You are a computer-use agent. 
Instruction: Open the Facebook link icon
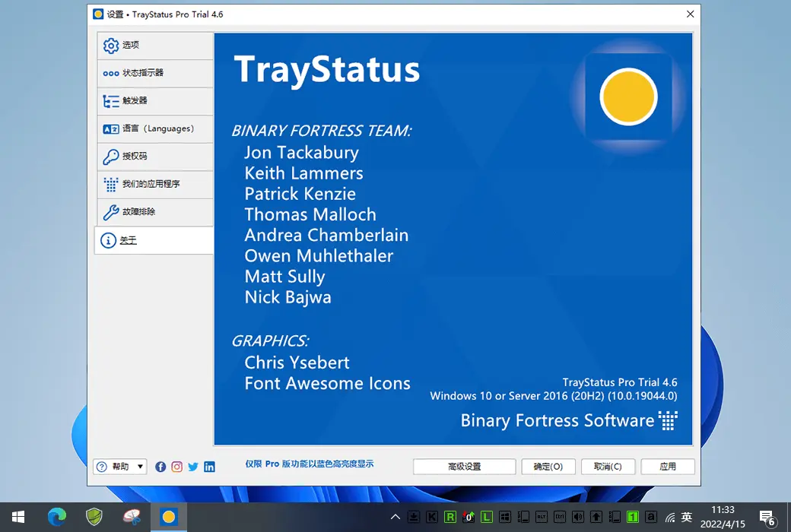click(x=160, y=467)
